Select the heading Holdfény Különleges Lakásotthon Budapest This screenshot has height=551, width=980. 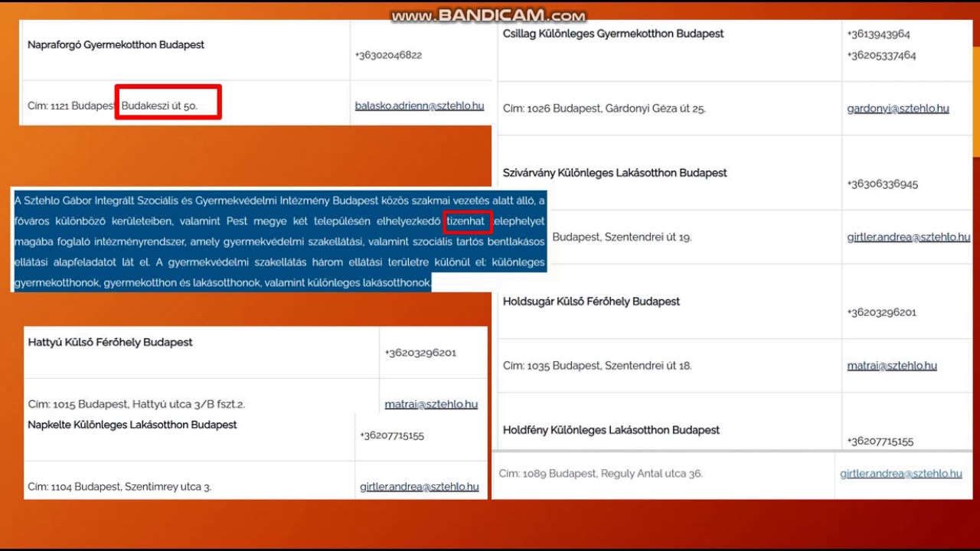click(611, 430)
